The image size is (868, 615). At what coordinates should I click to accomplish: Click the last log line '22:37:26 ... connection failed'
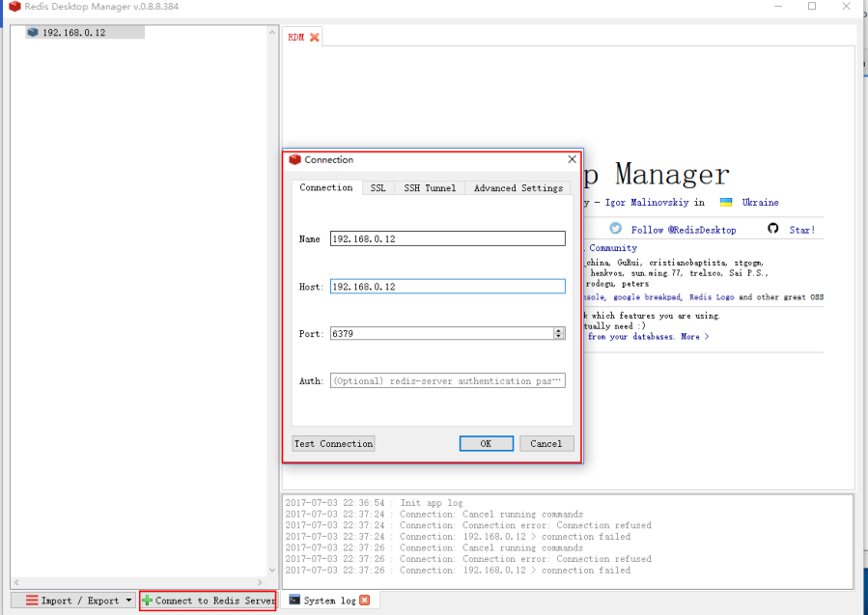[458, 571]
